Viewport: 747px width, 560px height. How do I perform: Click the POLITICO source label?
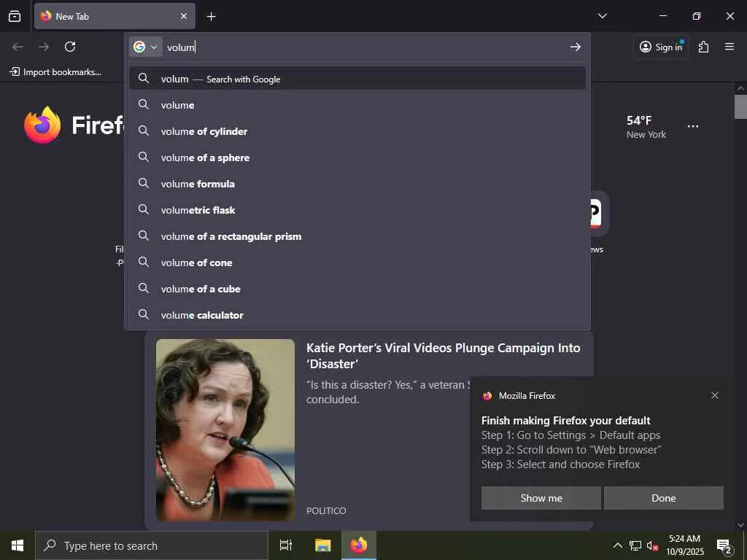coord(326,510)
